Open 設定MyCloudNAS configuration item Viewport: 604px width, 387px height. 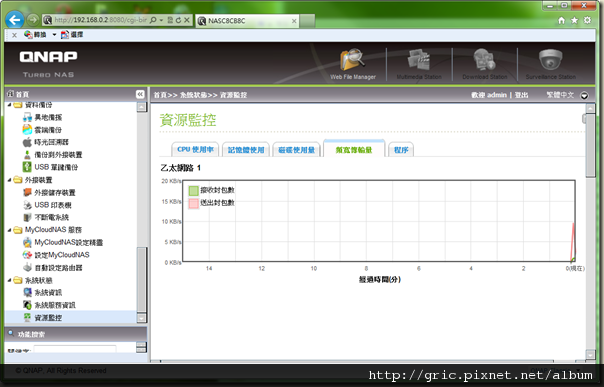(56, 255)
